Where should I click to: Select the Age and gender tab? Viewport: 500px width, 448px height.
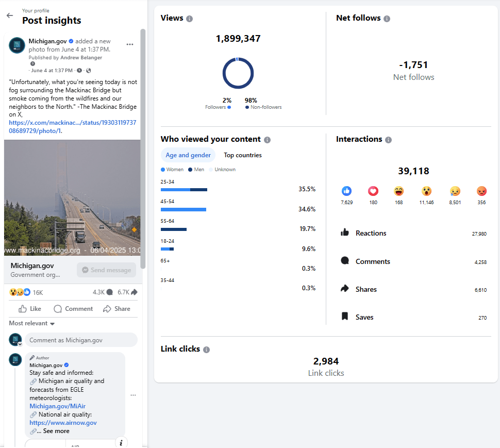(x=188, y=155)
